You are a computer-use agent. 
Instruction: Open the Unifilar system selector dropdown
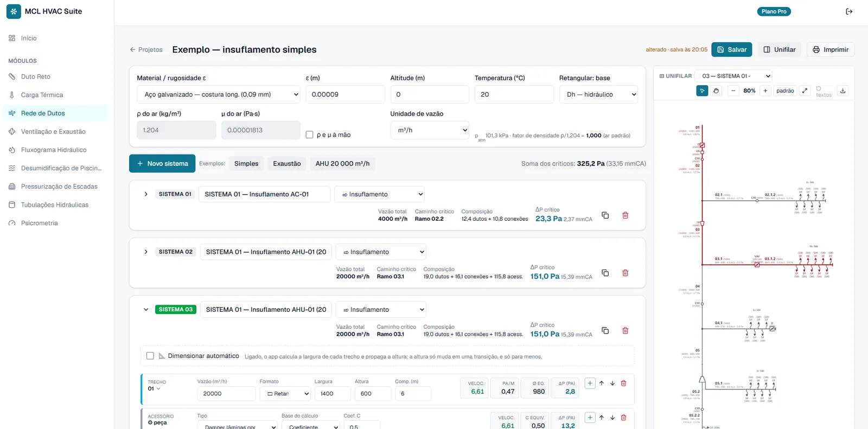coord(733,76)
